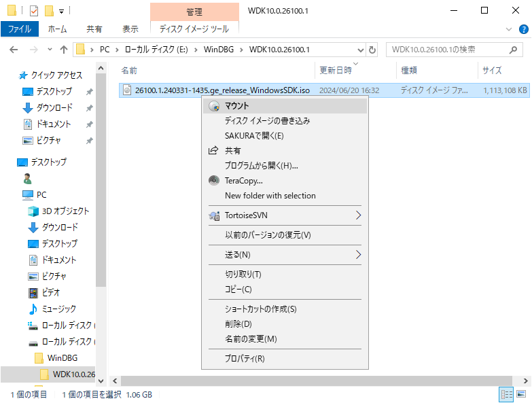Open the quick access toolbar customize dropdown

click(61, 12)
